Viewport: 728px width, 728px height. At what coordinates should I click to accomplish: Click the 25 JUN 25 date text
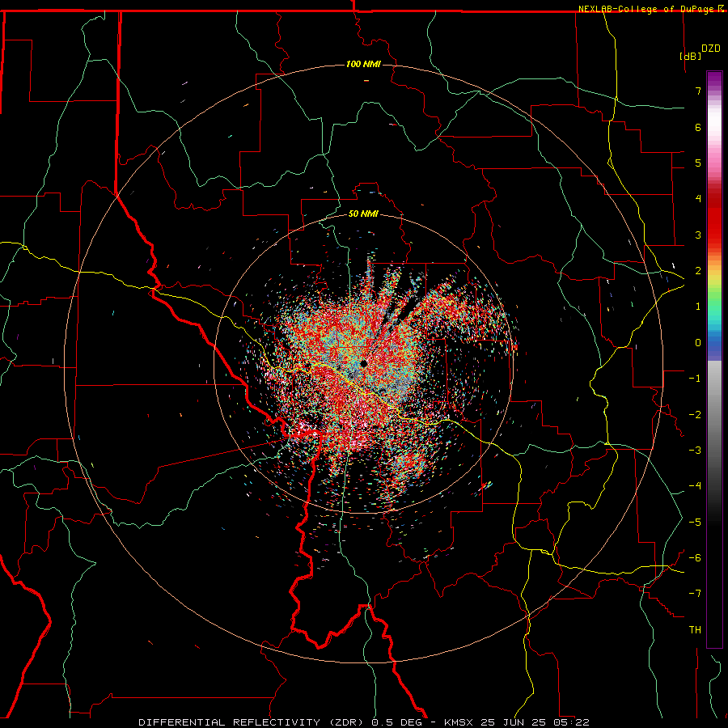coord(514,722)
